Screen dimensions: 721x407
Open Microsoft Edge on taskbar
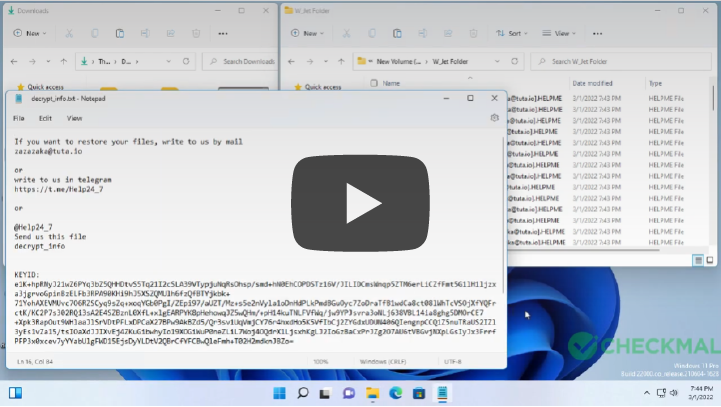click(x=395, y=393)
